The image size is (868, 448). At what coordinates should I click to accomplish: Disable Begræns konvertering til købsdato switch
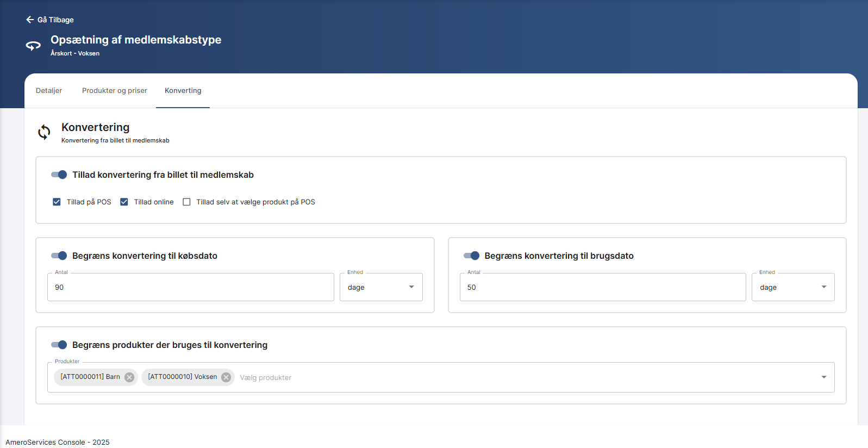tap(59, 256)
